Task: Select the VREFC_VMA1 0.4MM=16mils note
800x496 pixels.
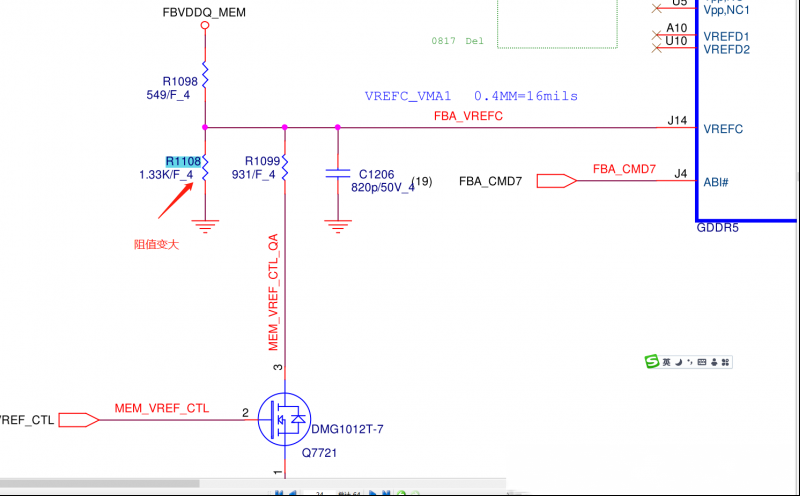Action: pos(471,96)
